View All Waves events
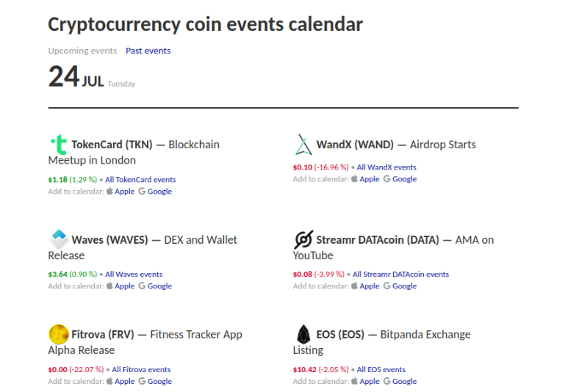Screen dimensions: 568x392 (x=134, y=275)
